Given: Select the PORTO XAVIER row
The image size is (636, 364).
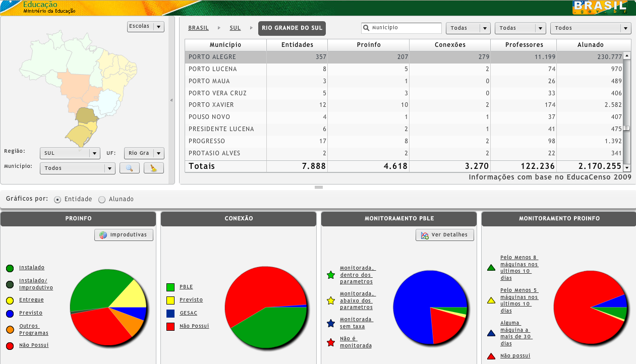Looking at the screenshot, I should pos(404,105).
